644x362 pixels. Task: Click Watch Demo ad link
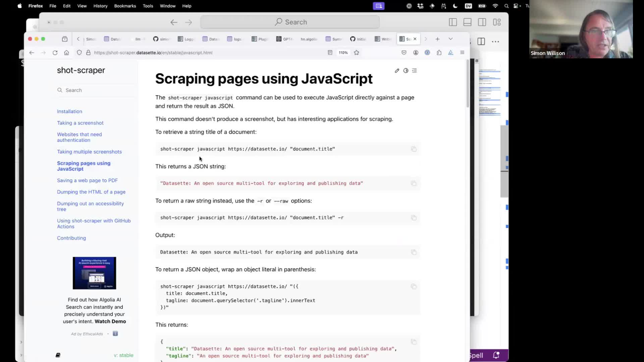click(110, 321)
